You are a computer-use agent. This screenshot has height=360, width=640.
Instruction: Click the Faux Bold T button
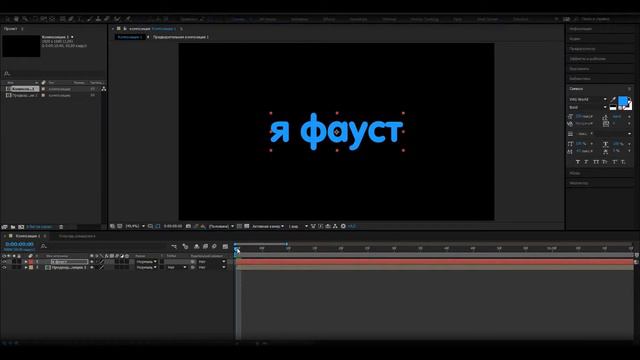click(578, 162)
